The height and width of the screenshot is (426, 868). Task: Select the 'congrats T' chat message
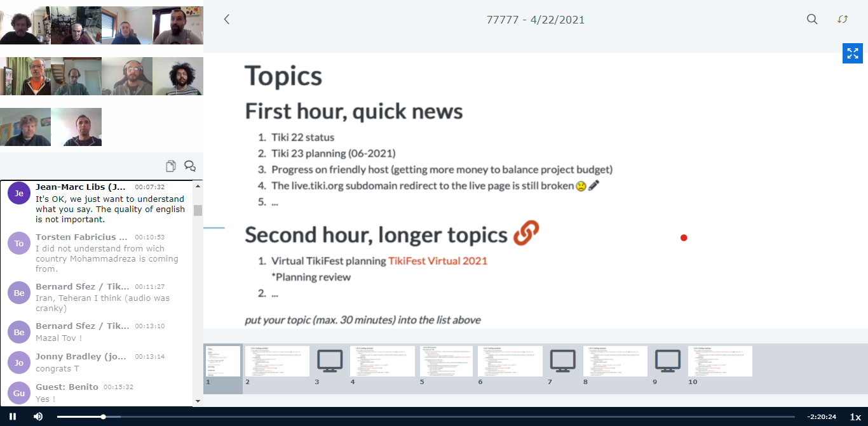[58, 368]
